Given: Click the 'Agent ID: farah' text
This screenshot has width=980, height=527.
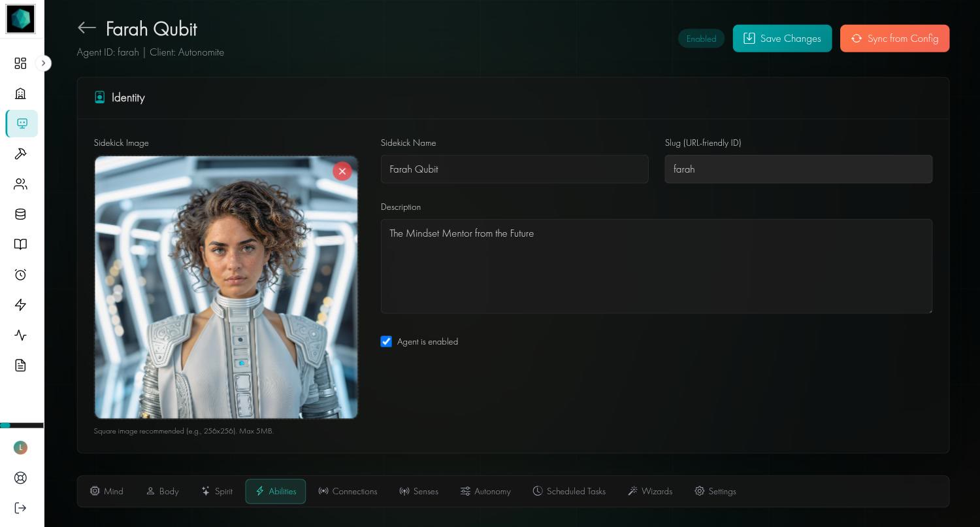Looking at the screenshot, I should tap(108, 52).
